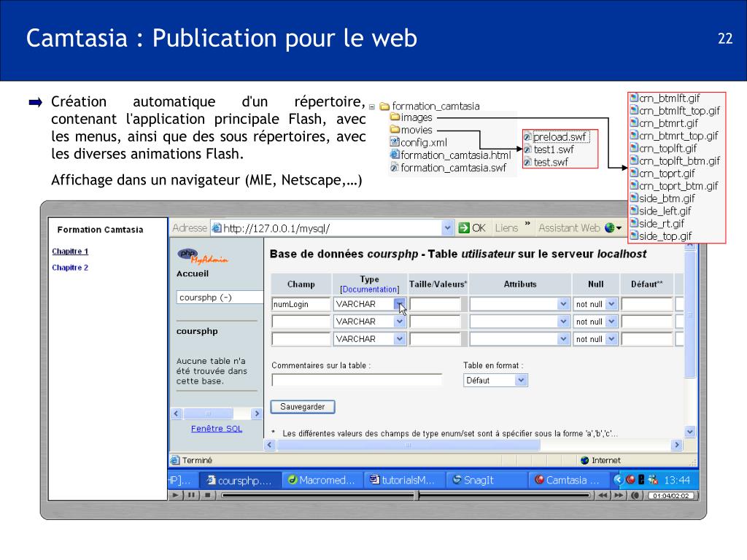Viewport: 747px width, 560px height.
Task: Select formation_camtasia.swf file
Action: pos(448,168)
